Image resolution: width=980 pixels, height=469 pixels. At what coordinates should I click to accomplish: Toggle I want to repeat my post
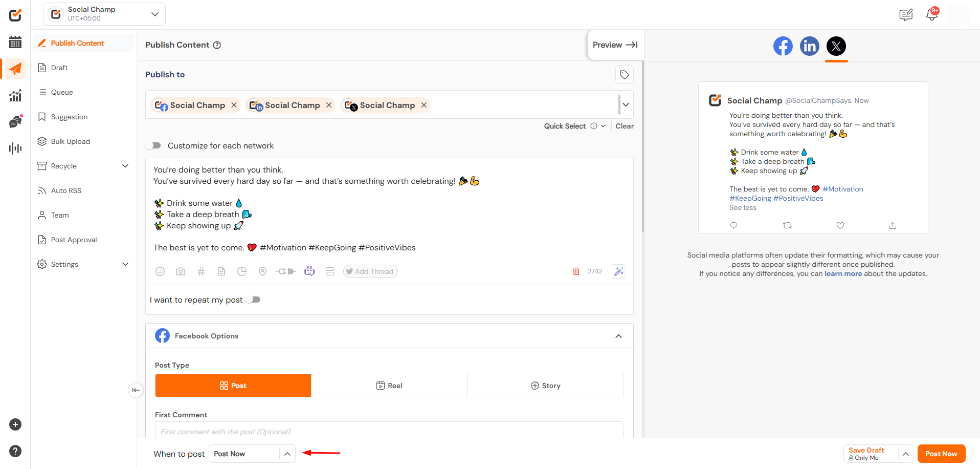(x=253, y=300)
